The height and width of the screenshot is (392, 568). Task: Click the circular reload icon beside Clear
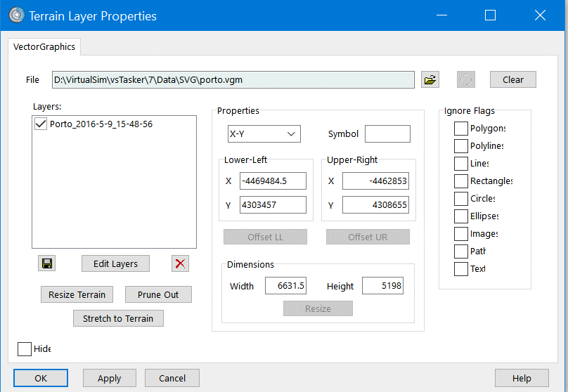[465, 79]
